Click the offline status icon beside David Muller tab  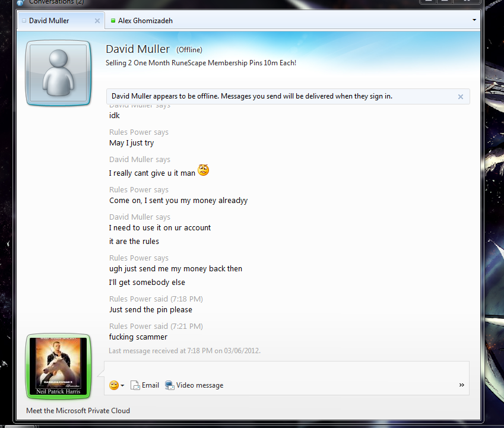click(24, 21)
